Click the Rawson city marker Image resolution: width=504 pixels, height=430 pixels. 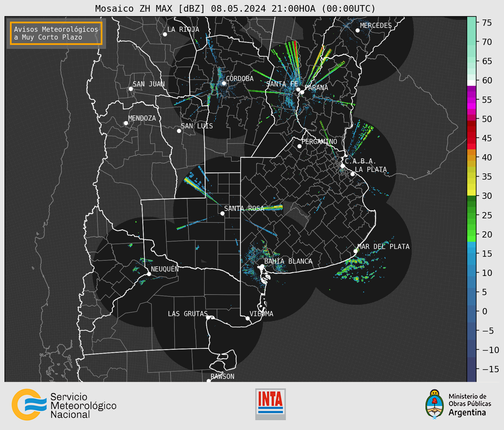point(209,381)
